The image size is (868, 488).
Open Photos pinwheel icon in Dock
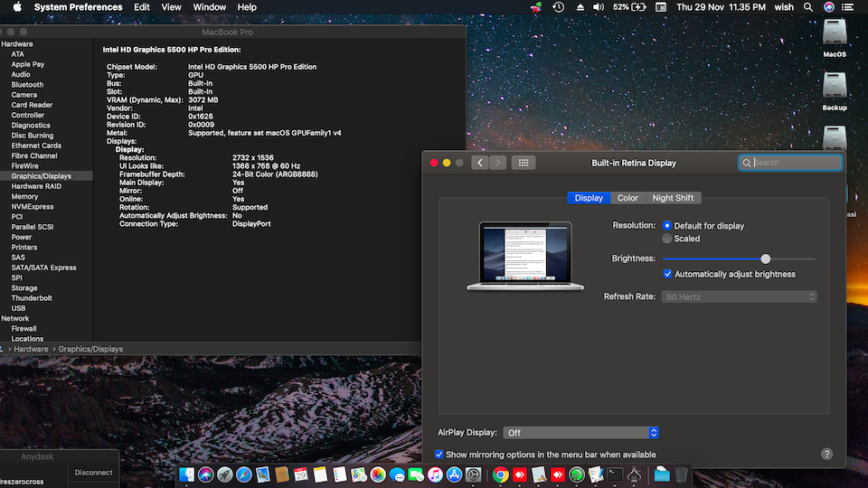click(x=378, y=474)
